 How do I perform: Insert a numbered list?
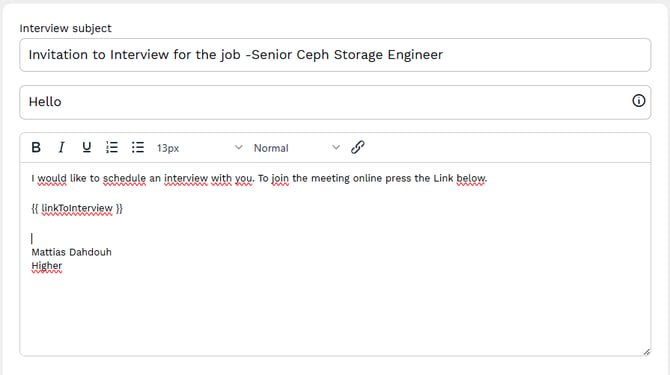click(112, 147)
